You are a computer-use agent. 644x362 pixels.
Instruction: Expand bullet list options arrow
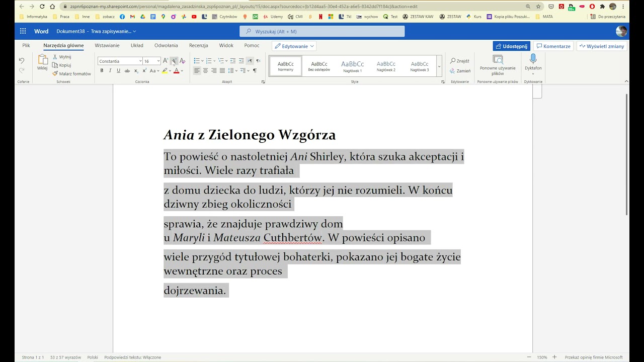click(x=202, y=61)
